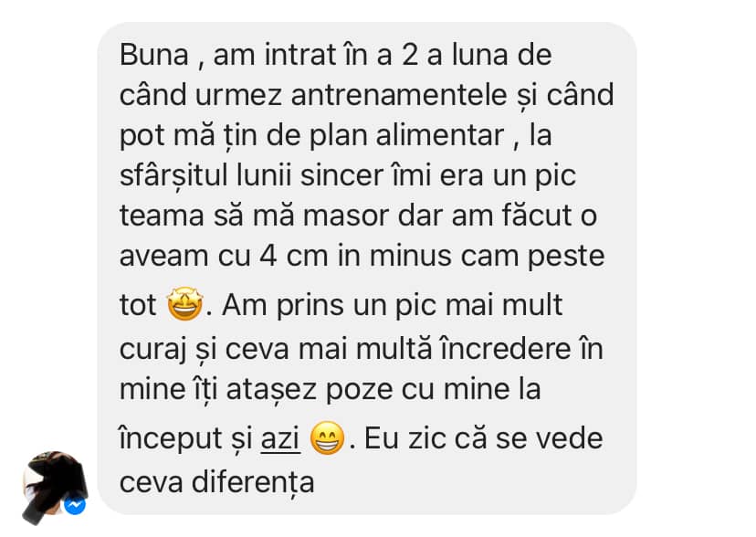Click the word "Buna" at message start
Screen dimensions: 756x537
pos(153,55)
